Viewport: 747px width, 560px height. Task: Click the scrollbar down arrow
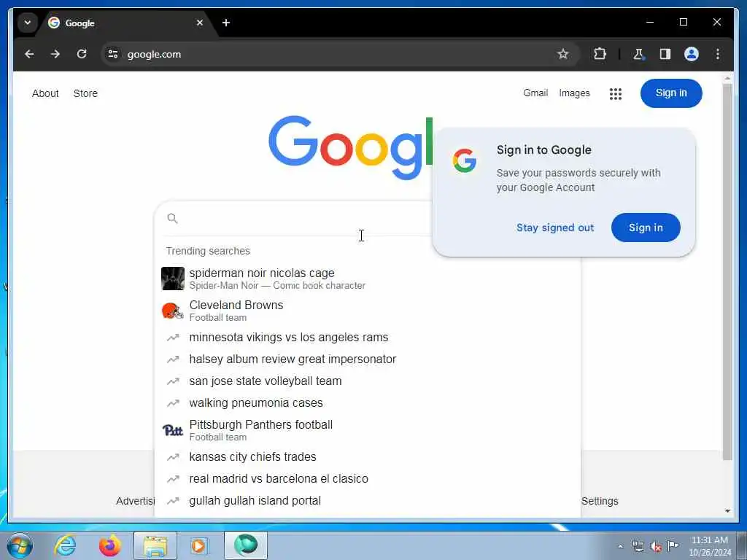click(727, 511)
